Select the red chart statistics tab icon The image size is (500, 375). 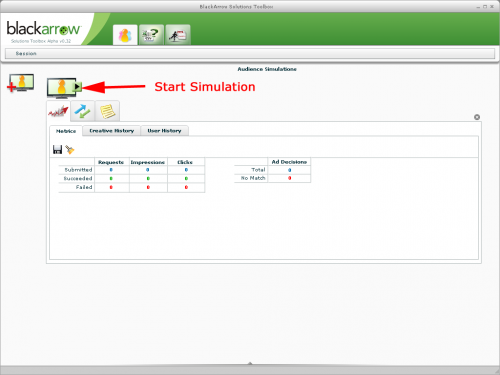58,111
